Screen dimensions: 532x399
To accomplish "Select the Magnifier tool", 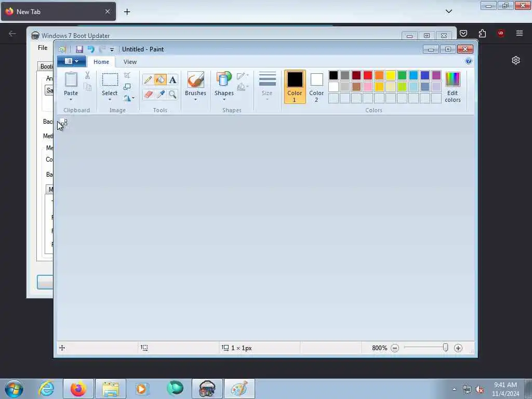I will (172, 95).
